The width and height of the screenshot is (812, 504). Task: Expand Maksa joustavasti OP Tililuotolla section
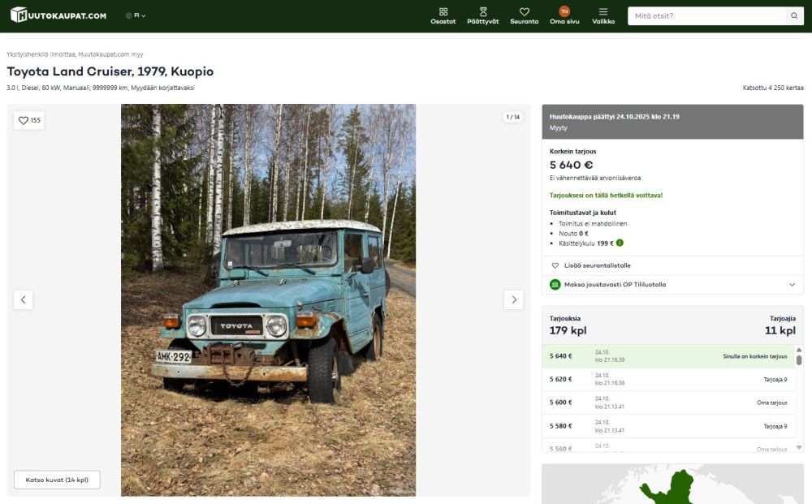point(792,285)
